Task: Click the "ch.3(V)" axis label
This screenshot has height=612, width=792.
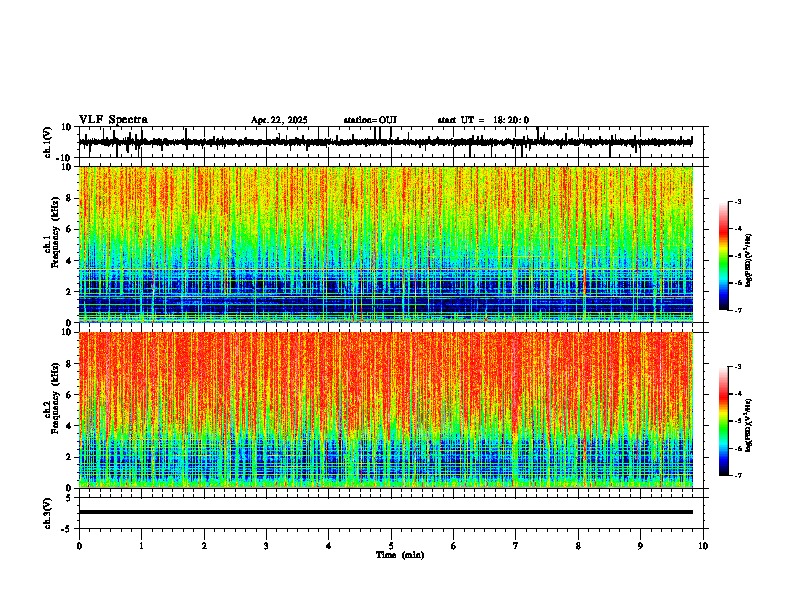Action: (x=48, y=513)
